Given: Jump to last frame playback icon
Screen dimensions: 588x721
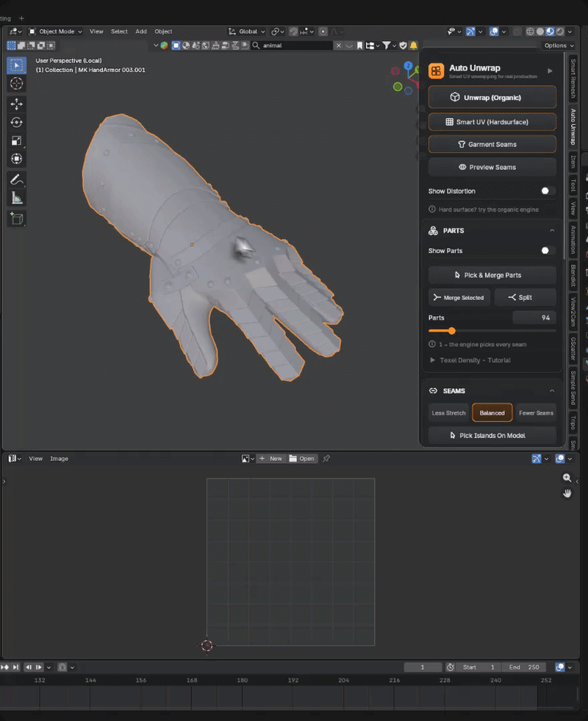Looking at the screenshot, I should (15, 667).
